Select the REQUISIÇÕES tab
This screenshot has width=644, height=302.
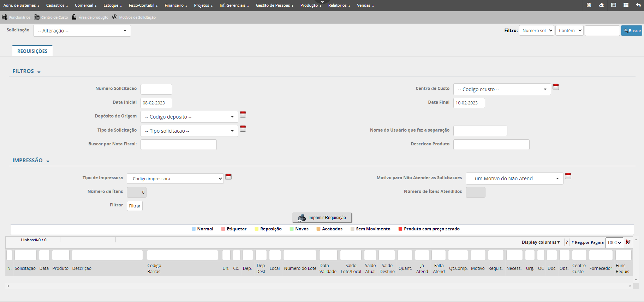(32, 51)
